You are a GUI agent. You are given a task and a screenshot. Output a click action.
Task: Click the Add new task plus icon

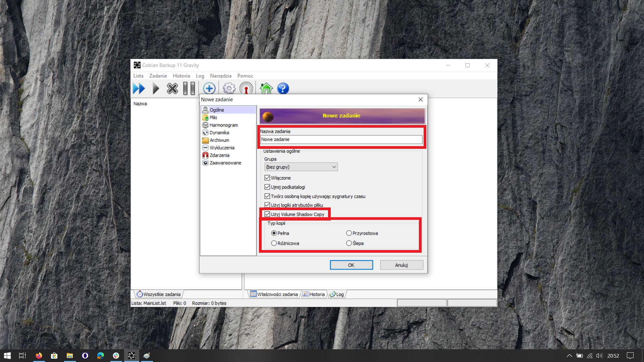point(209,89)
